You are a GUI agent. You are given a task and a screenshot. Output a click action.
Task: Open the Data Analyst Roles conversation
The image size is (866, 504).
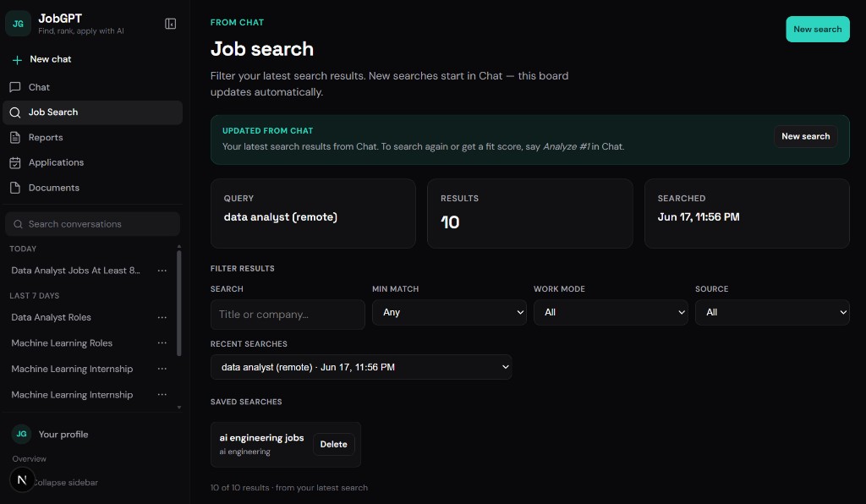[52, 317]
